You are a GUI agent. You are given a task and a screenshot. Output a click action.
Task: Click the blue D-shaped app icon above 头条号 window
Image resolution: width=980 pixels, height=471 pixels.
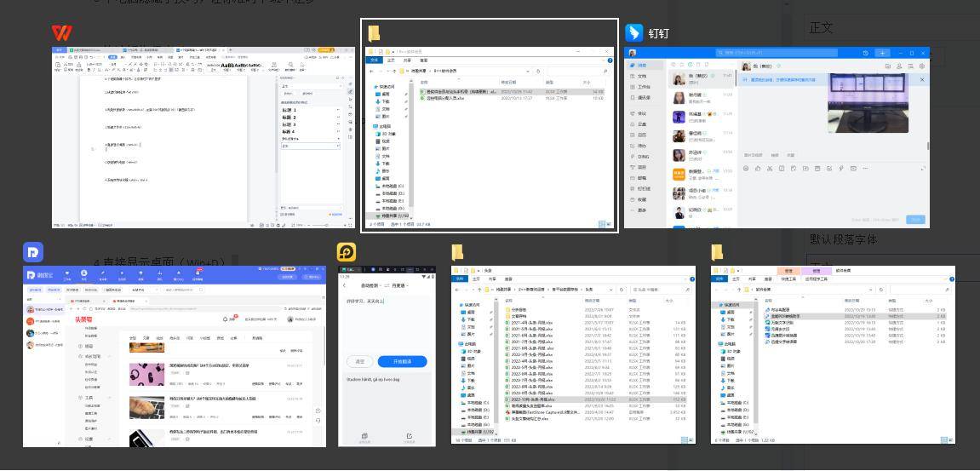point(33,252)
